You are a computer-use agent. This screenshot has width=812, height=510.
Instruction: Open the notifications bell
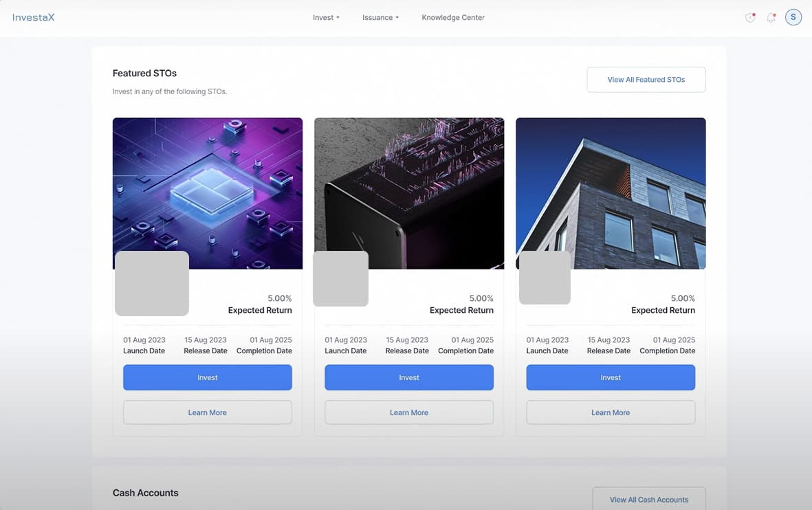pyautogui.click(x=771, y=18)
